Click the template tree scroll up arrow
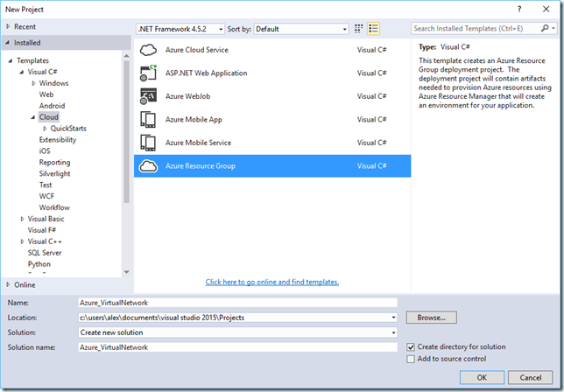Image resolution: width=564 pixels, height=392 pixels. pos(126,56)
